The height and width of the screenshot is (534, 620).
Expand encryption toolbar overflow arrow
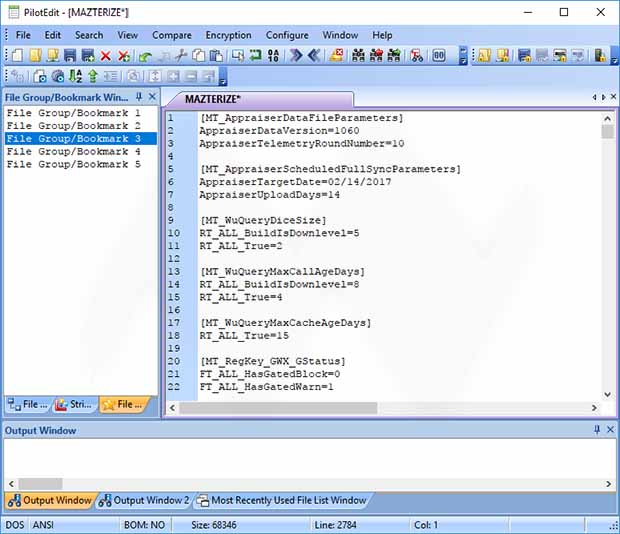point(614,55)
